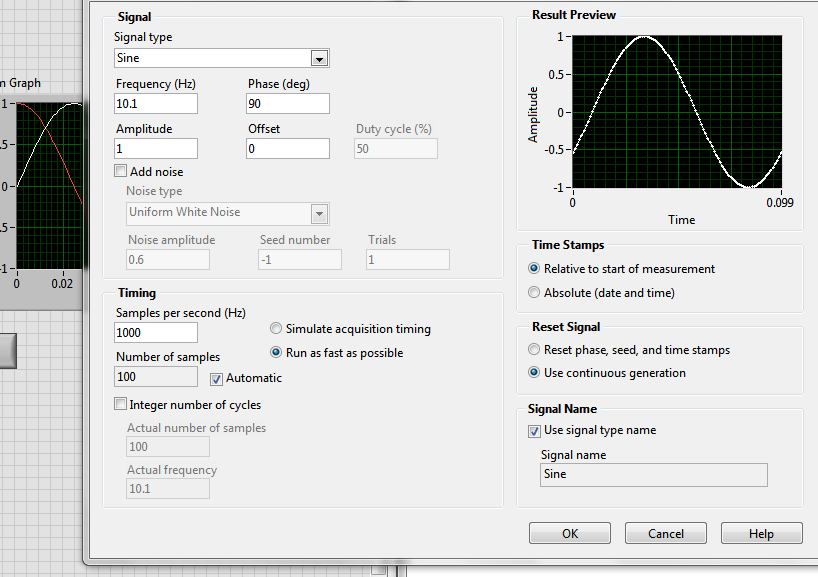The width and height of the screenshot is (818, 577).
Task: Select Run as fast as possible
Action: tap(277, 353)
